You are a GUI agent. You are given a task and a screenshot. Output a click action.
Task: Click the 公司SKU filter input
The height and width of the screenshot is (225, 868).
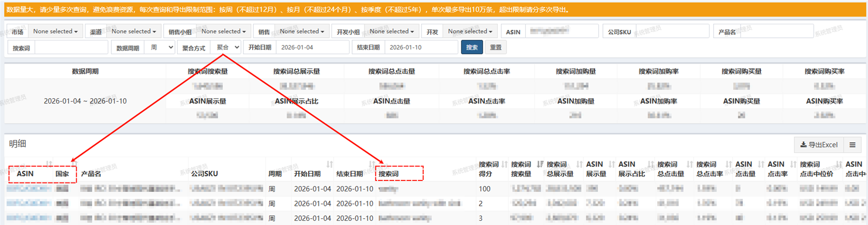coord(672,32)
